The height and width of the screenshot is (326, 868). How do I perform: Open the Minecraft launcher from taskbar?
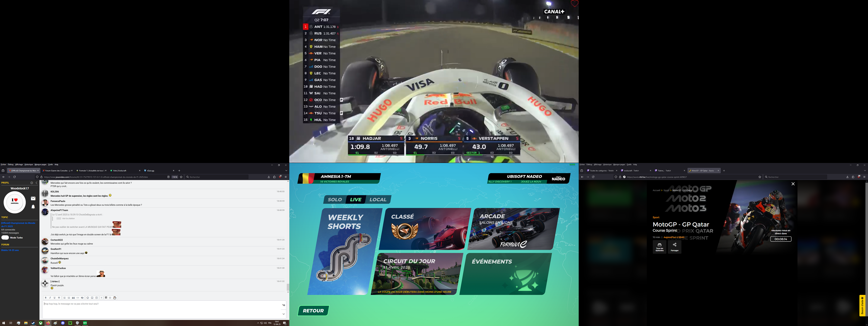click(70, 323)
